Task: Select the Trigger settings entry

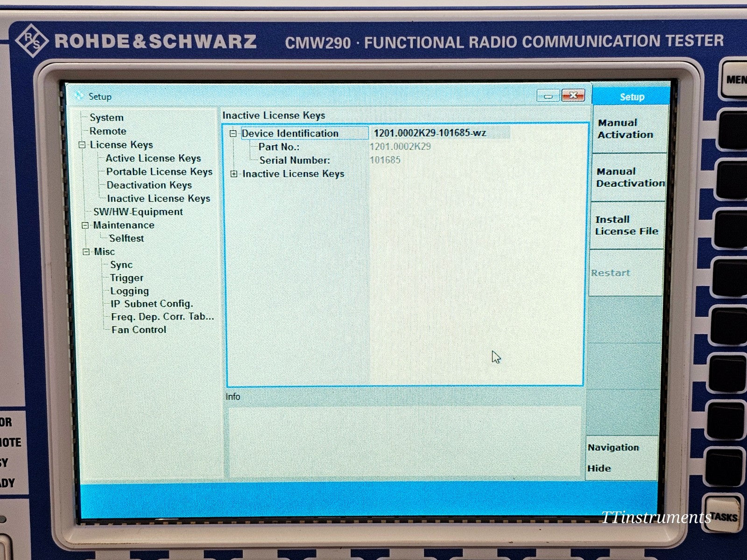Action: point(127,278)
